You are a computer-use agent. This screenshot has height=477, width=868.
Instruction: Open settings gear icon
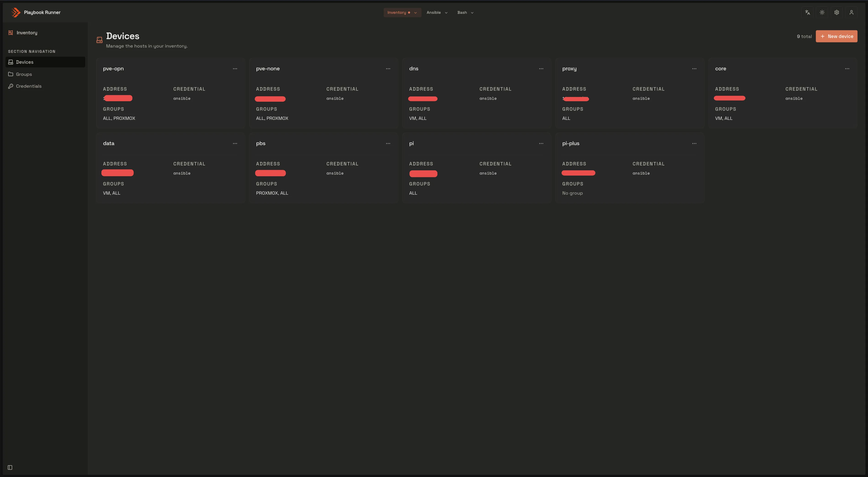(x=837, y=13)
